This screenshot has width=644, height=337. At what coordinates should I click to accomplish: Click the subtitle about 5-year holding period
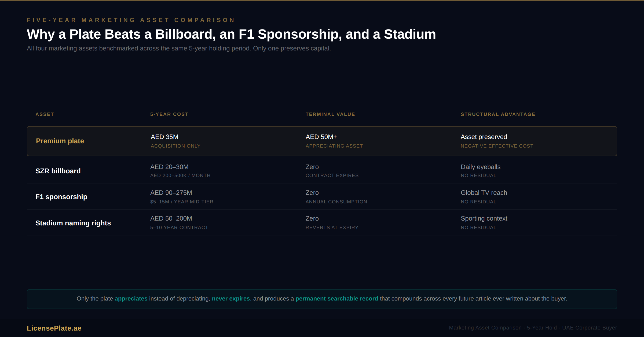point(179,48)
